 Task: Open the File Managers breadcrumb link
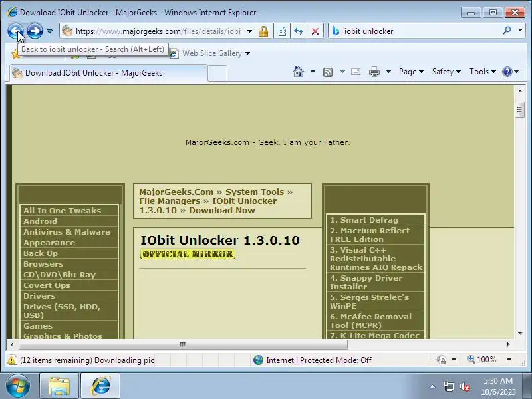170,201
